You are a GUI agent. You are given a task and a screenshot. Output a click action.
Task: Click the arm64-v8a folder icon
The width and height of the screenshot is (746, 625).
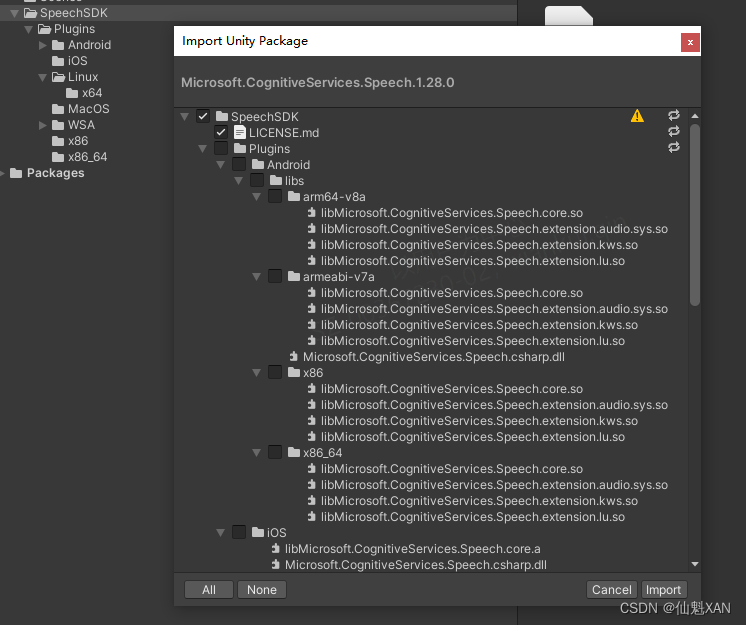[294, 196]
